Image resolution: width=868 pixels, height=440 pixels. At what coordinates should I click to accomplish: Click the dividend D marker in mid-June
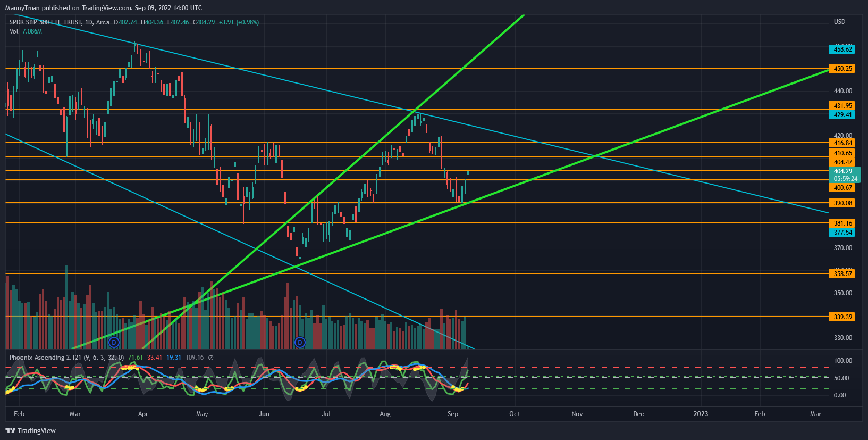pos(300,342)
